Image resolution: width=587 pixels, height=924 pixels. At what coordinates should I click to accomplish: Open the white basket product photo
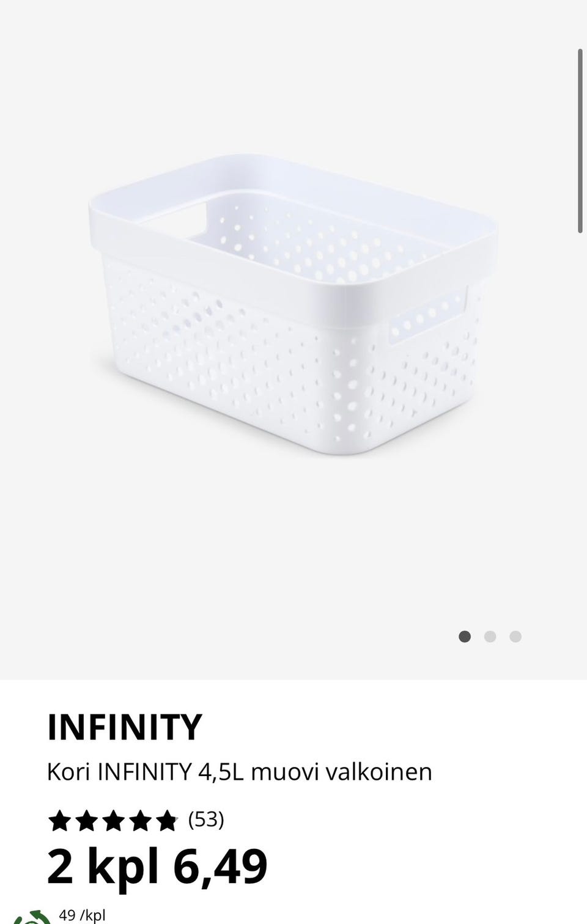click(293, 306)
